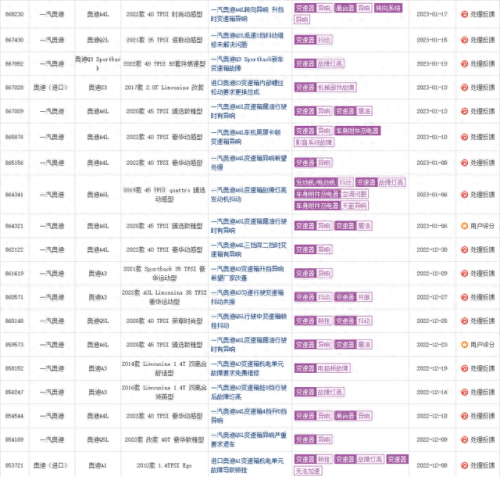
Task: Click the red status icon in the 2022-12-08 row
Action: [x=464, y=465]
